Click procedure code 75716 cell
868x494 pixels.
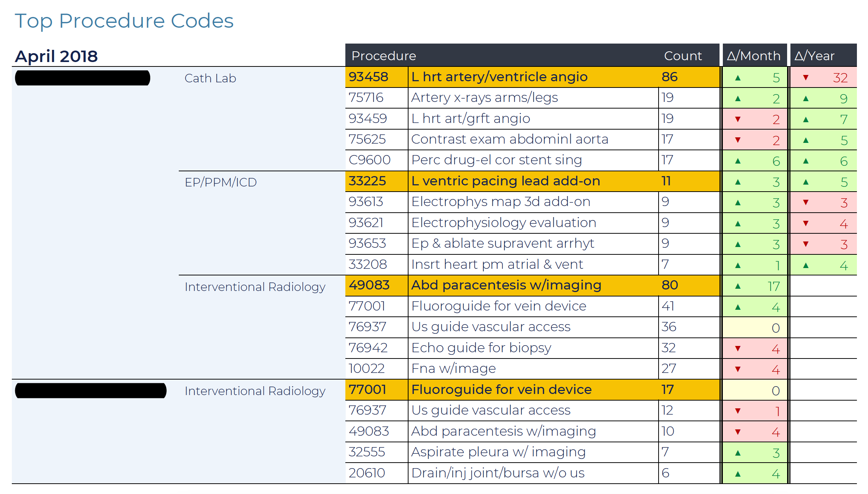pos(366,97)
